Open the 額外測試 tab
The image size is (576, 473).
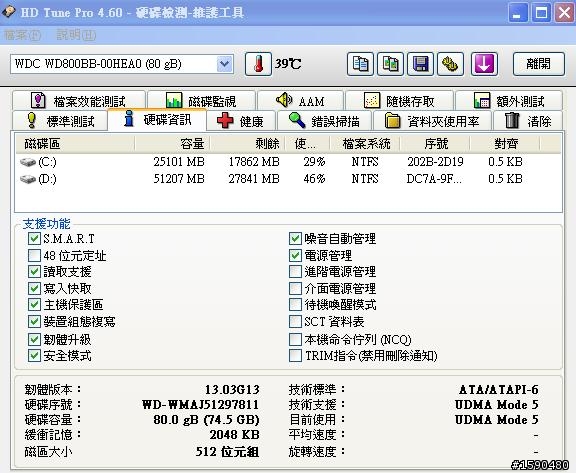point(509,100)
